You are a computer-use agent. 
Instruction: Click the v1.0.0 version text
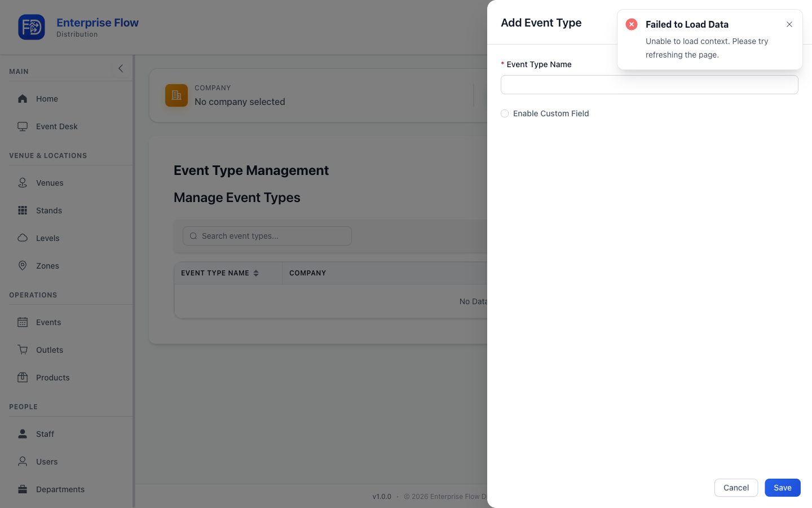coord(382,497)
